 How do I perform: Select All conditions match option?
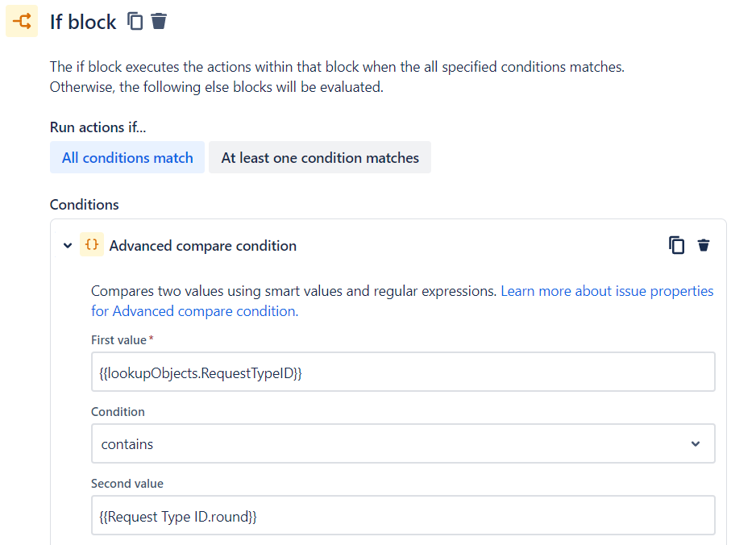coord(127,157)
